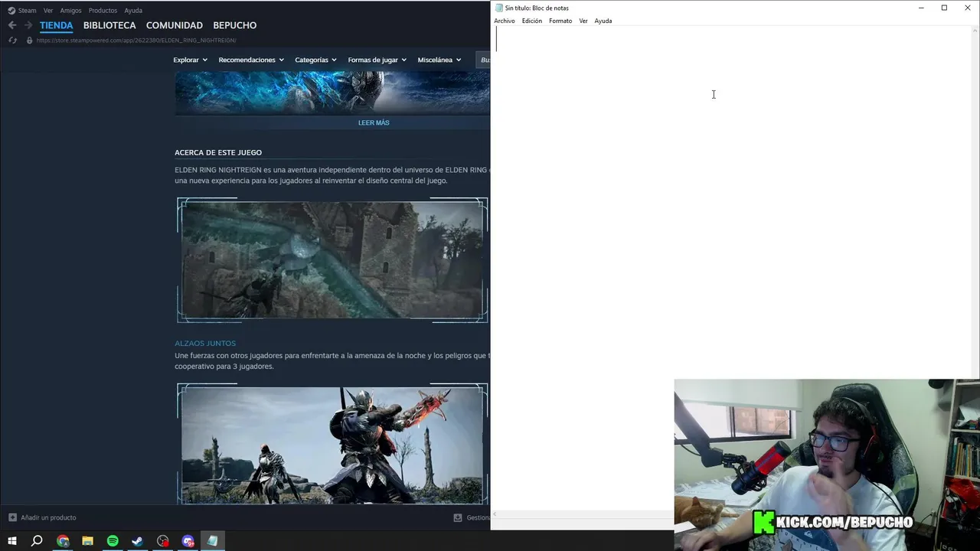Open the Ver menu in Notepad

point(583,21)
